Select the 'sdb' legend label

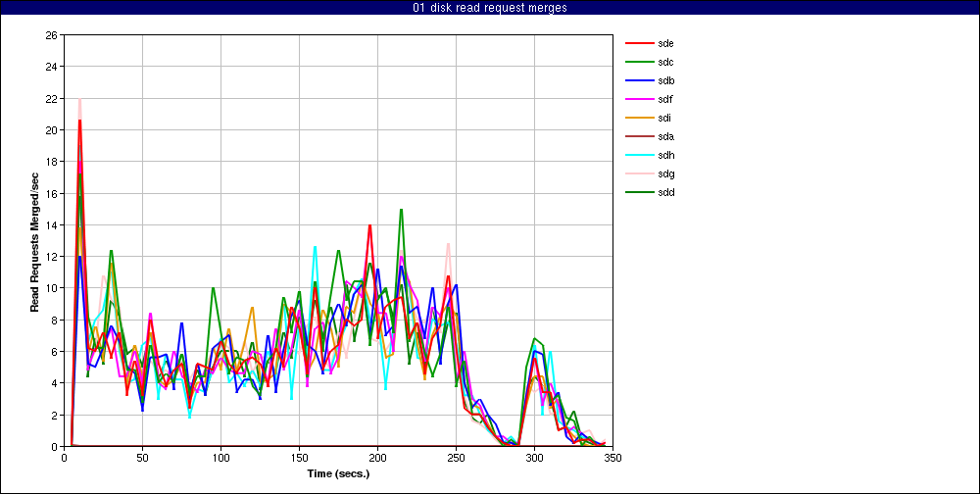tap(666, 80)
